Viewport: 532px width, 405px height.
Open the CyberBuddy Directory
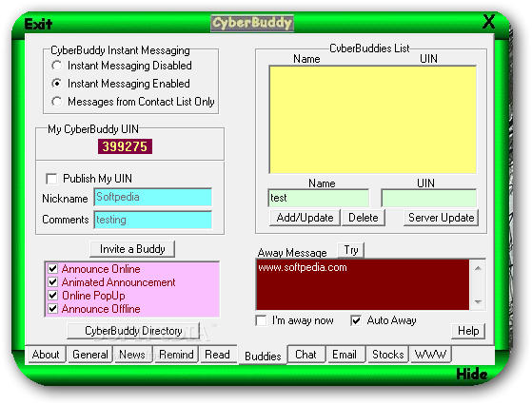tap(133, 331)
